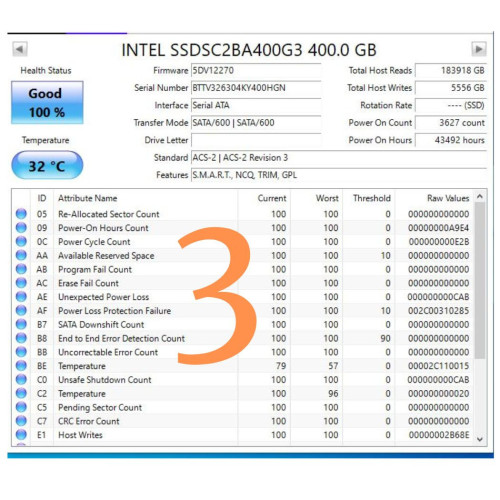500x500 pixels.
Task: Click status icon for Re-Allocated Sector Count
Action: click(x=21, y=214)
